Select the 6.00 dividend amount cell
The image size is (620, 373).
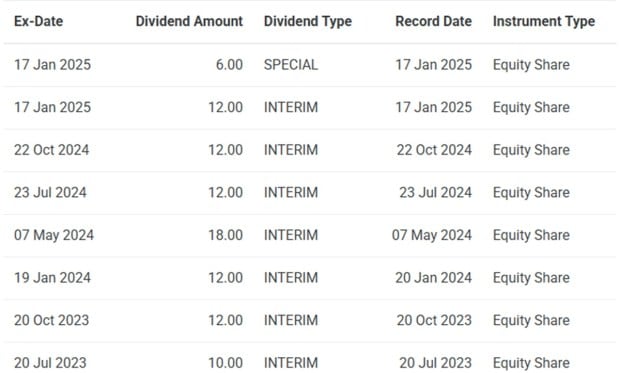229,65
